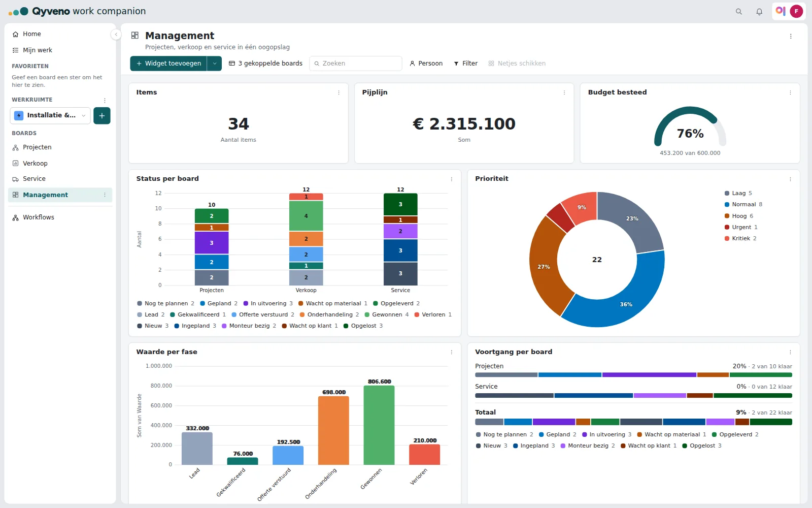Toggle Opgelost in Voortgang legend
This screenshot has height=508, width=812.
[702, 446]
